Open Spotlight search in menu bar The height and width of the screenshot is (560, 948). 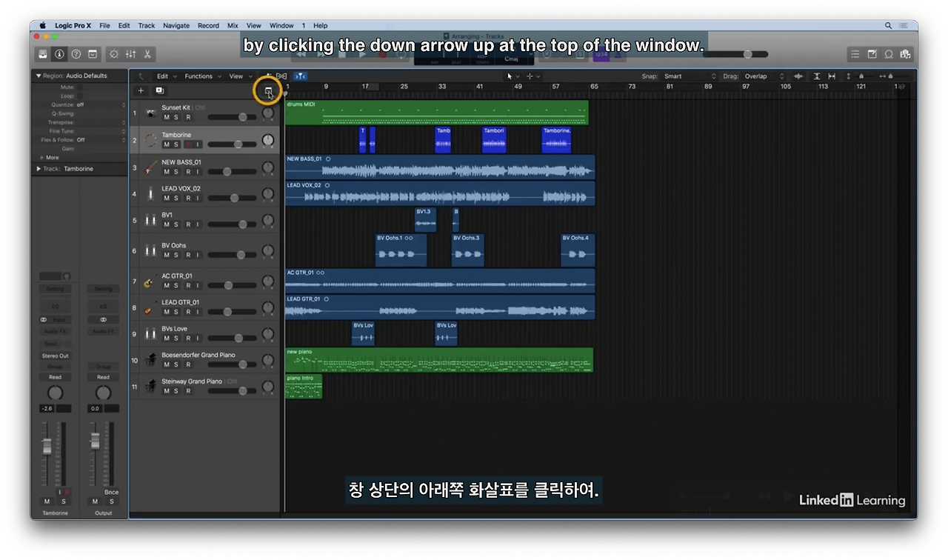[x=888, y=25]
